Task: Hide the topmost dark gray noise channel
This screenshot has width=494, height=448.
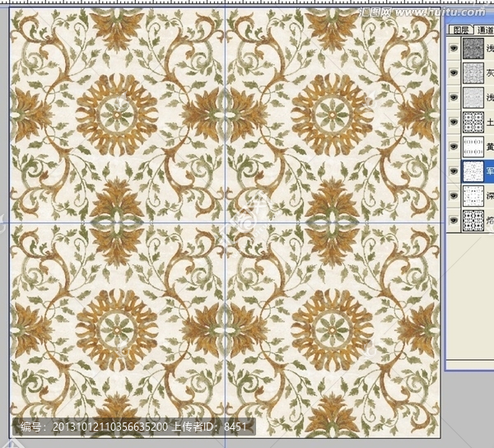Action: (x=454, y=49)
